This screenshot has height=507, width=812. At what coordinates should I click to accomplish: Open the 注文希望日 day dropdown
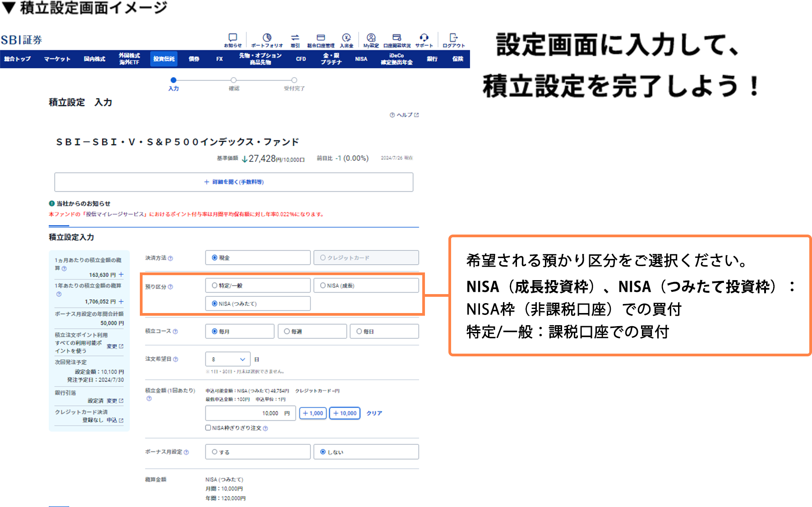228,359
